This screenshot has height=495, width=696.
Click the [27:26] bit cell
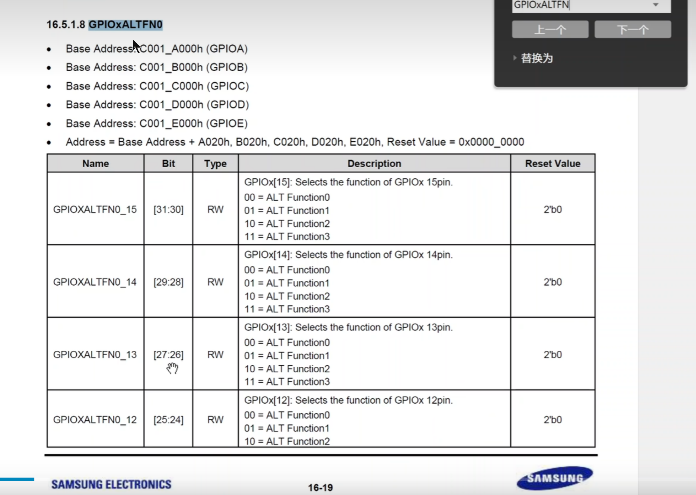pos(168,354)
